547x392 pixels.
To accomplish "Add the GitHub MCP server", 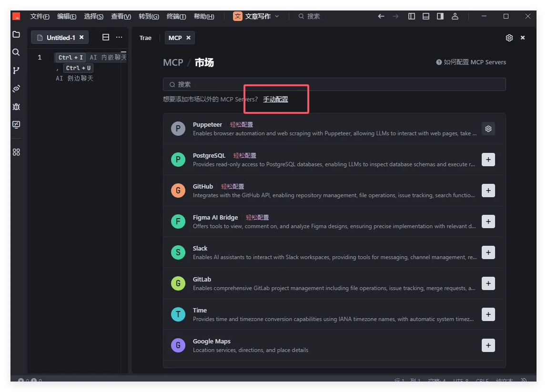I will tap(488, 191).
